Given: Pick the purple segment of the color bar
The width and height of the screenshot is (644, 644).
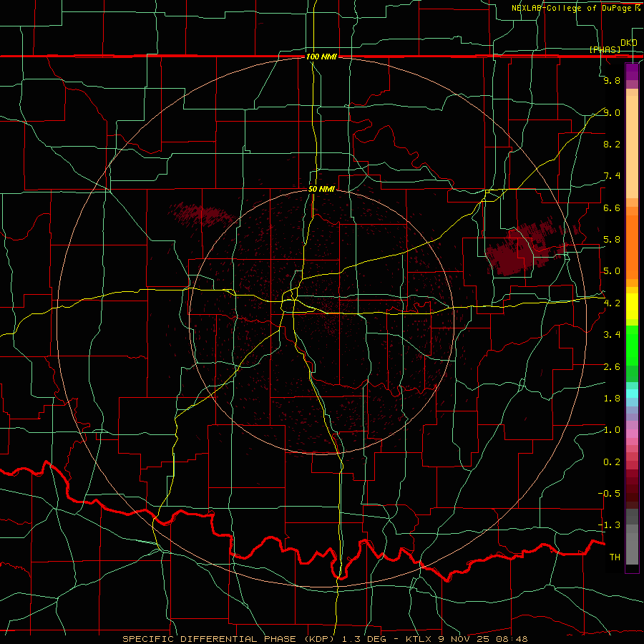Looking at the screenshot, I should pos(632,72).
